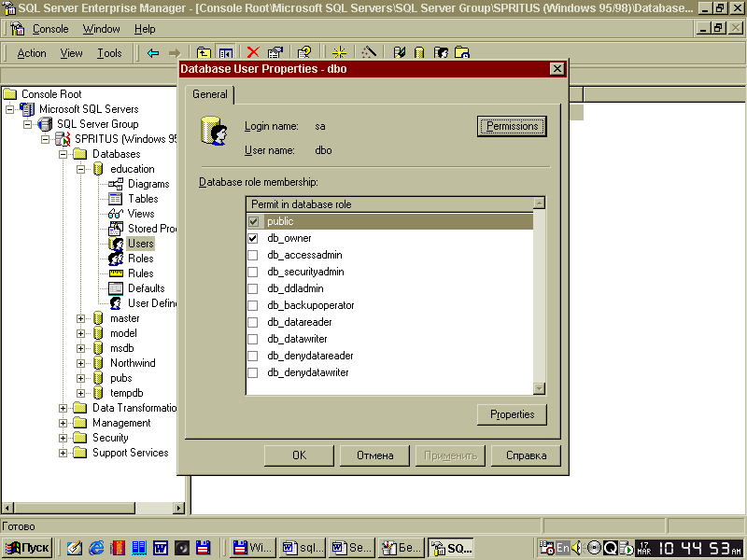Tick the db_datawriter checkbox
Screen dimensions: 747x560
(253, 339)
